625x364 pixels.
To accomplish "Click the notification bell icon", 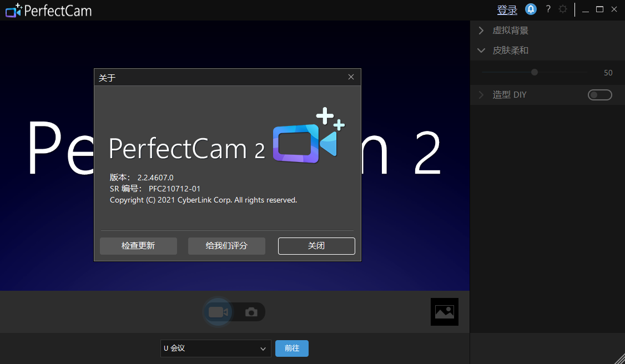I will click(531, 9).
